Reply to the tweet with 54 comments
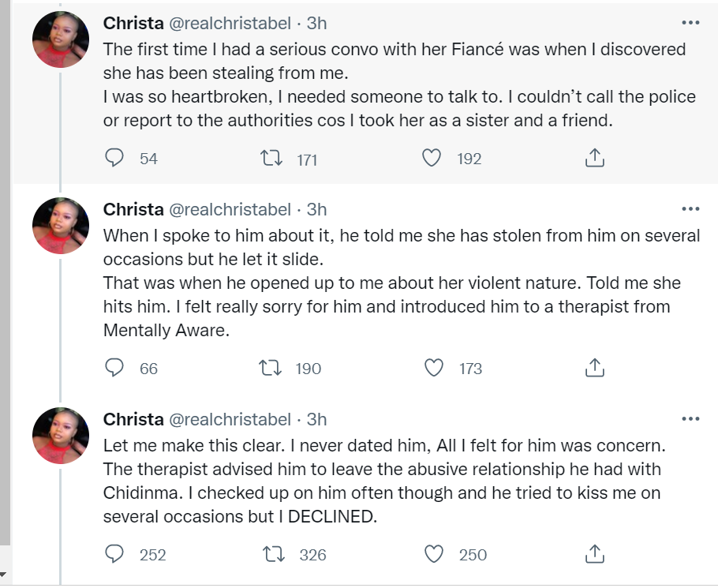Viewport: 718px width, 588px height. 115,159
